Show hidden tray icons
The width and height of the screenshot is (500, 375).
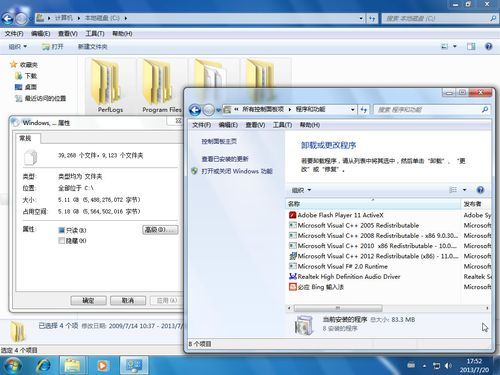point(424,366)
